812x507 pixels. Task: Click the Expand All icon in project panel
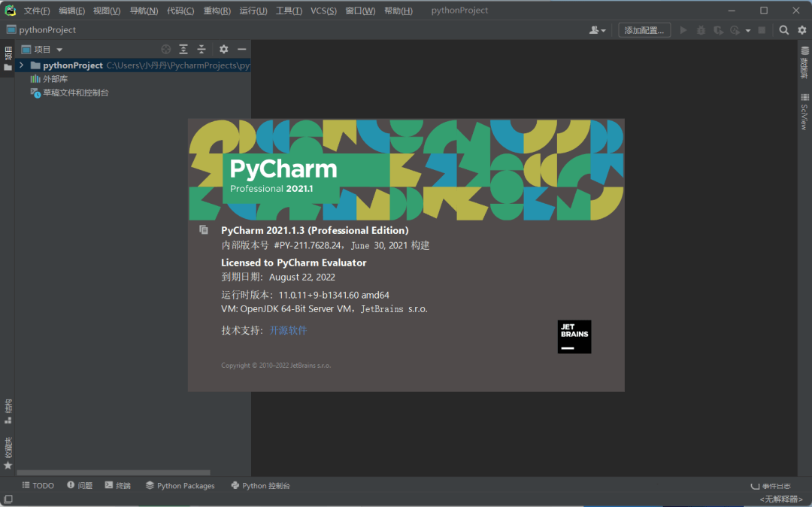(184, 50)
